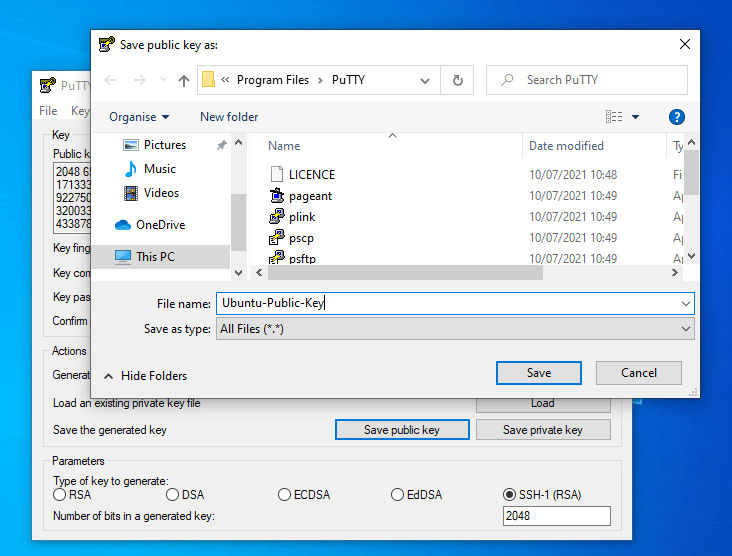Collapse the dialog with Hide Folders
This screenshot has width=732, height=556.
(x=146, y=376)
